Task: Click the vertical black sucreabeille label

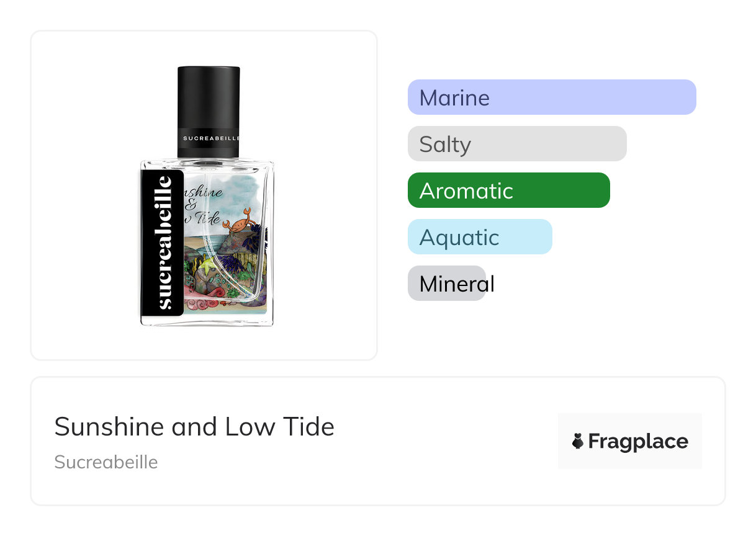Action: pos(162,242)
